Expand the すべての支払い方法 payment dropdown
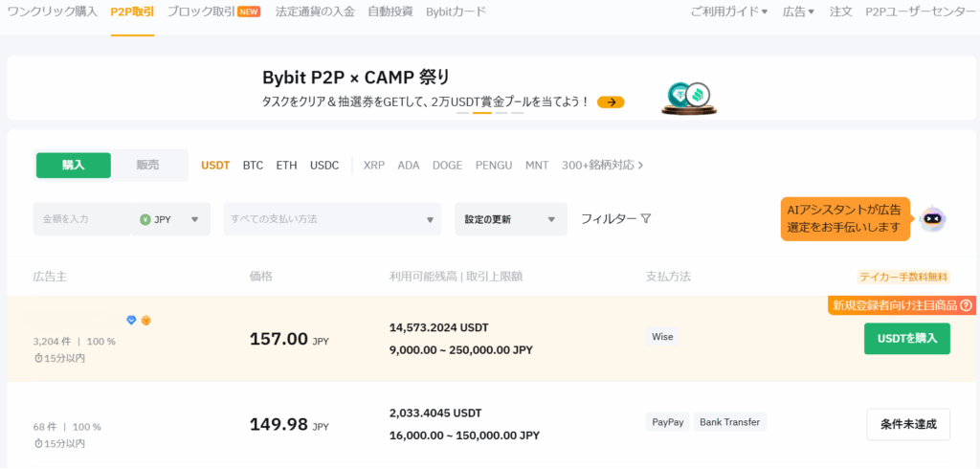 point(332,219)
